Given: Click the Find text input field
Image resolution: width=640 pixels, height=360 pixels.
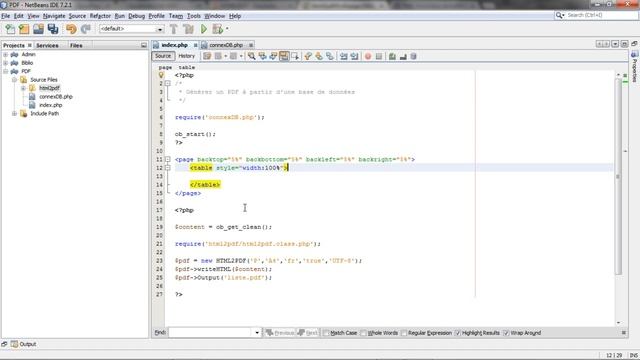Looking at the screenshot, I should [x=211, y=333].
